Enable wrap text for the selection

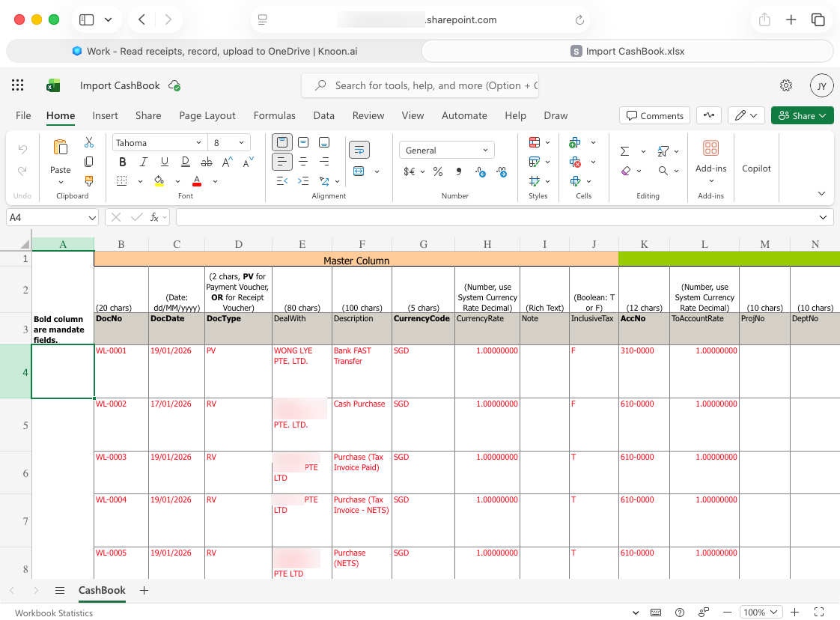point(359,149)
